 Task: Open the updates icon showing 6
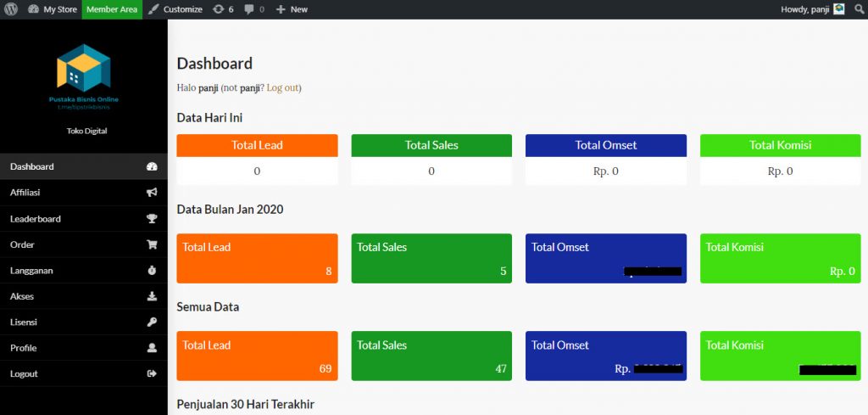pos(219,9)
